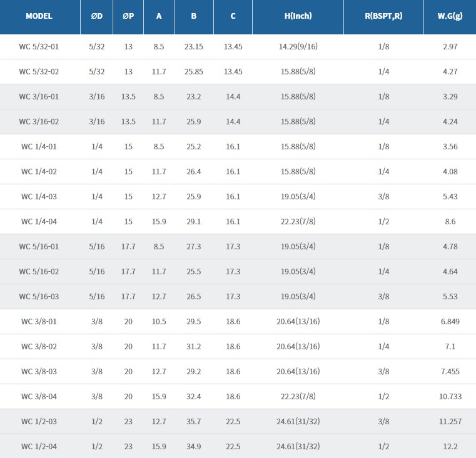This screenshot has width=476, height=458.
Task: Select the WC 1/2-03 model cell
Action: tap(39, 421)
